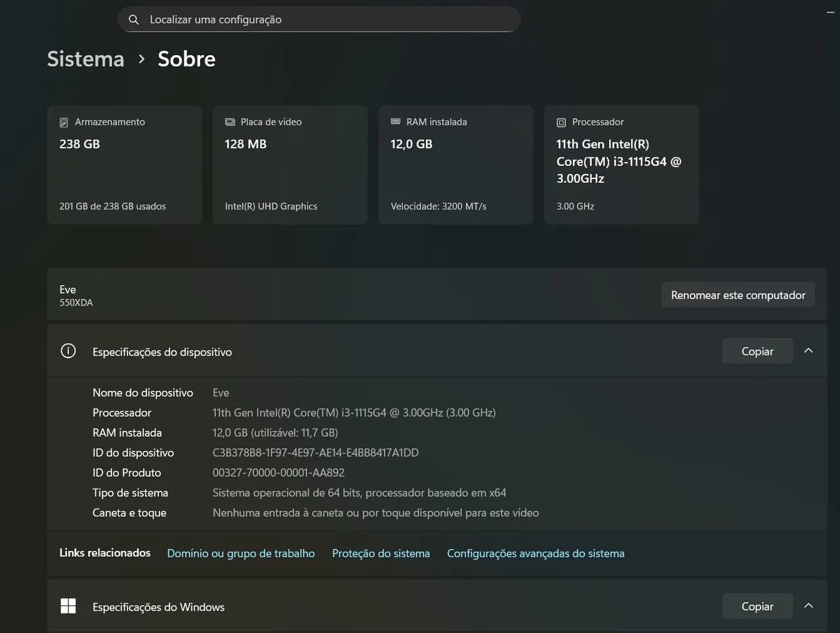This screenshot has width=840, height=633.
Task: Click the Sobre breadcrumb title
Action: (186, 59)
